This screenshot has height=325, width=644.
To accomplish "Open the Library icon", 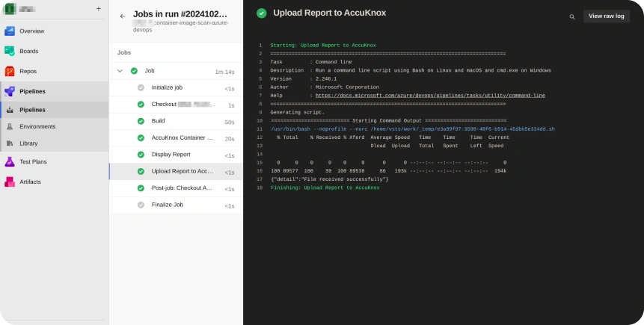I will [10, 143].
